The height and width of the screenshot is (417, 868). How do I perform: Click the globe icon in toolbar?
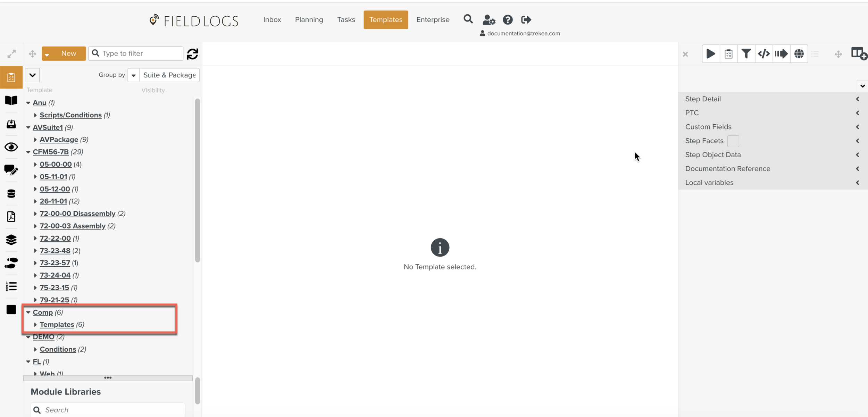pyautogui.click(x=799, y=54)
